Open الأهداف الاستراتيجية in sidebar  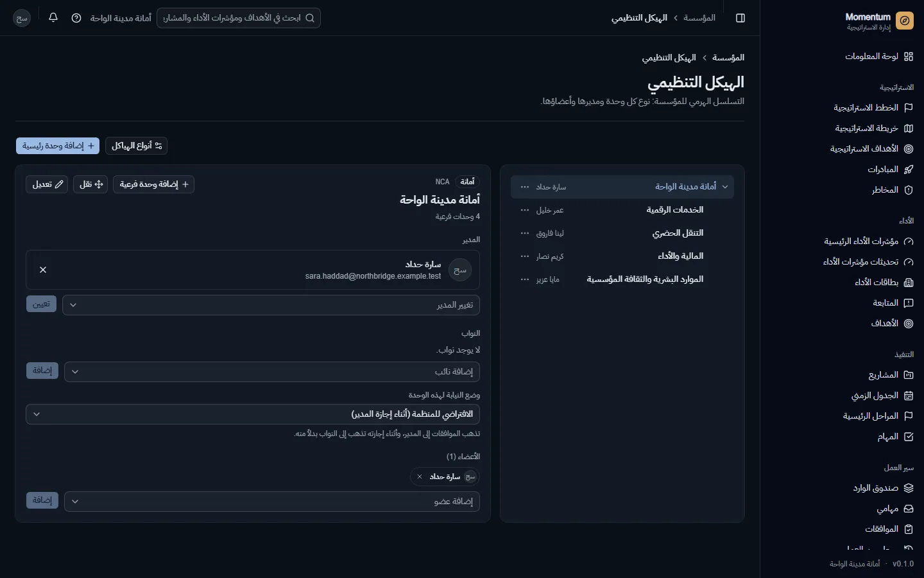pyautogui.click(x=871, y=149)
